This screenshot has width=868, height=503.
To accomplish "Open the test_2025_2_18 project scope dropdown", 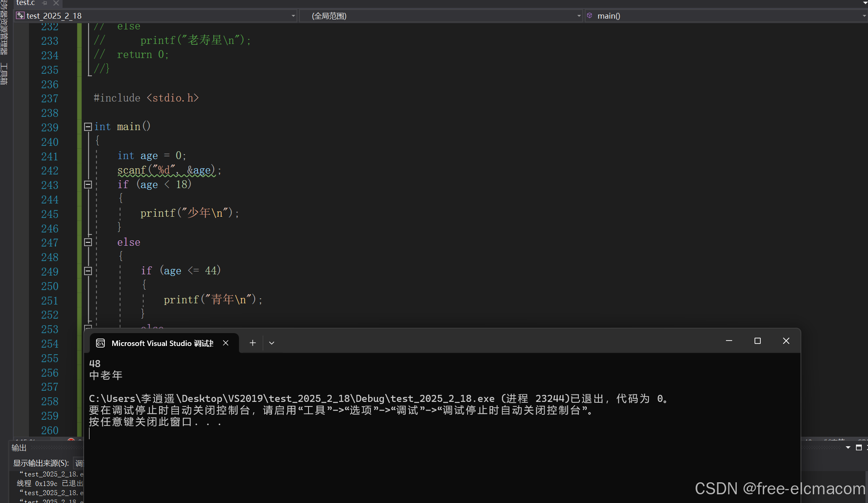I will coord(293,16).
